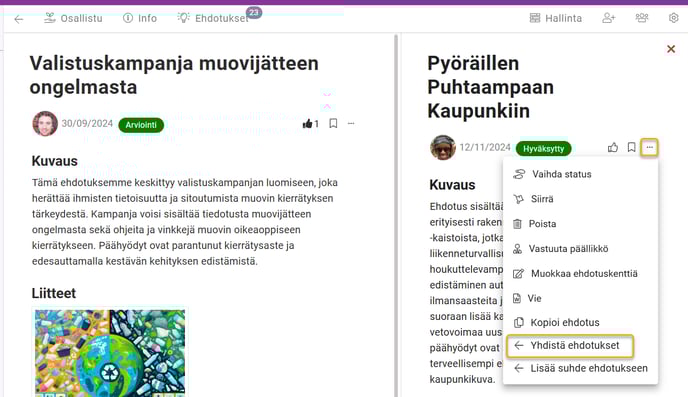Select Muokkaa ehdotuskenttiä menu item
Viewport: 688px width, 397px height.
pos(580,274)
